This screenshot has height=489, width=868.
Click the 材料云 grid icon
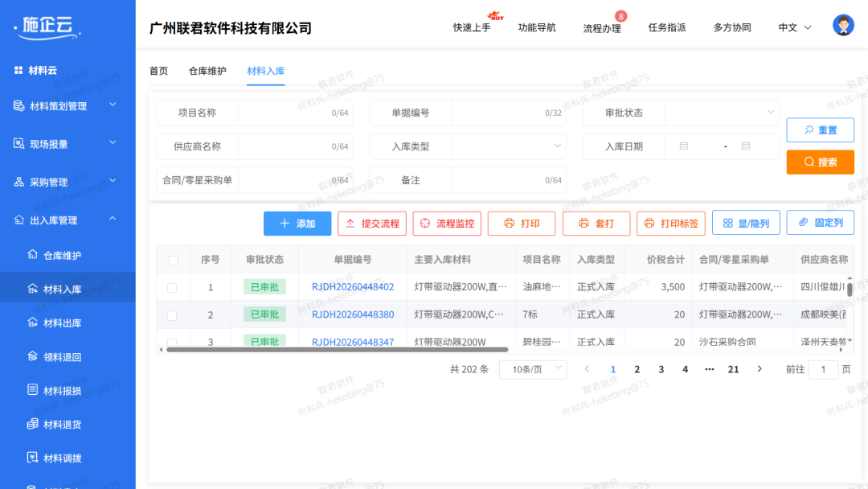point(18,70)
